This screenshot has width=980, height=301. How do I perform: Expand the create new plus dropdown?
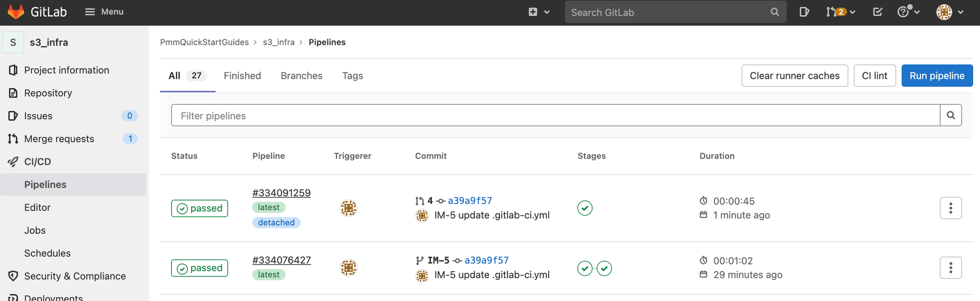tap(539, 12)
